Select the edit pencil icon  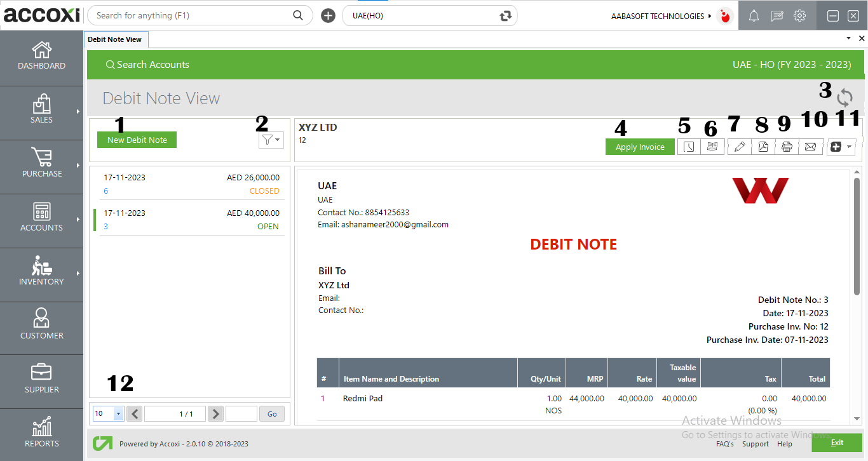pyautogui.click(x=739, y=147)
